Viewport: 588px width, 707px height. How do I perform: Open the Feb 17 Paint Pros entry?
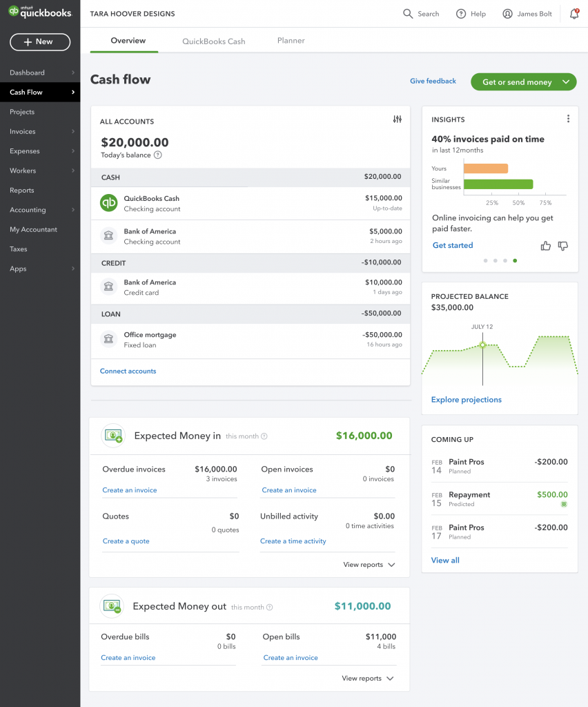499,532
